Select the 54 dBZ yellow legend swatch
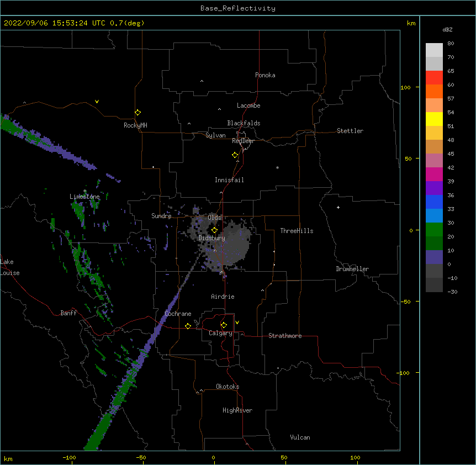This screenshot has height=465, width=476. 434,119
